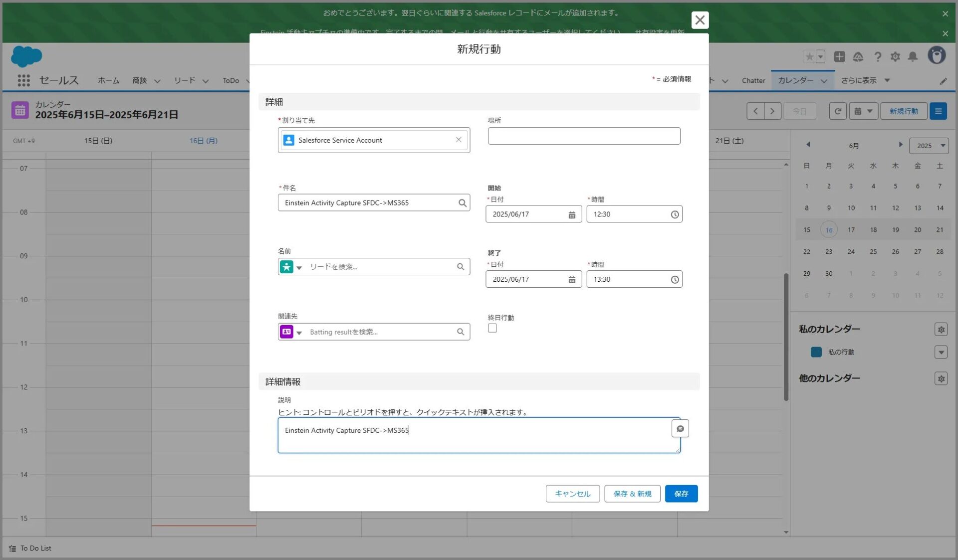Refresh the calendar view
Image resolution: width=958 pixels, height=560 pixels.
[838, 111]
